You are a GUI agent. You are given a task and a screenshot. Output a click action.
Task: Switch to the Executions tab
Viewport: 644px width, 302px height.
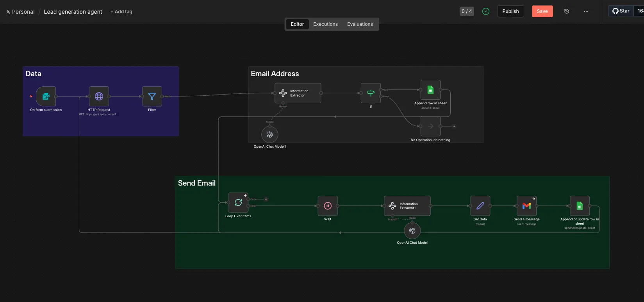point(325,24)
